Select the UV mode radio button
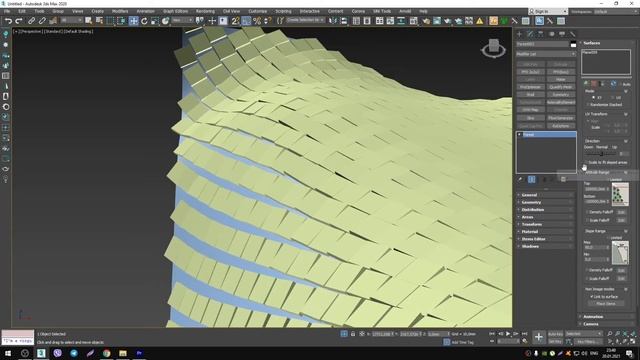 (x=613, y=98)
